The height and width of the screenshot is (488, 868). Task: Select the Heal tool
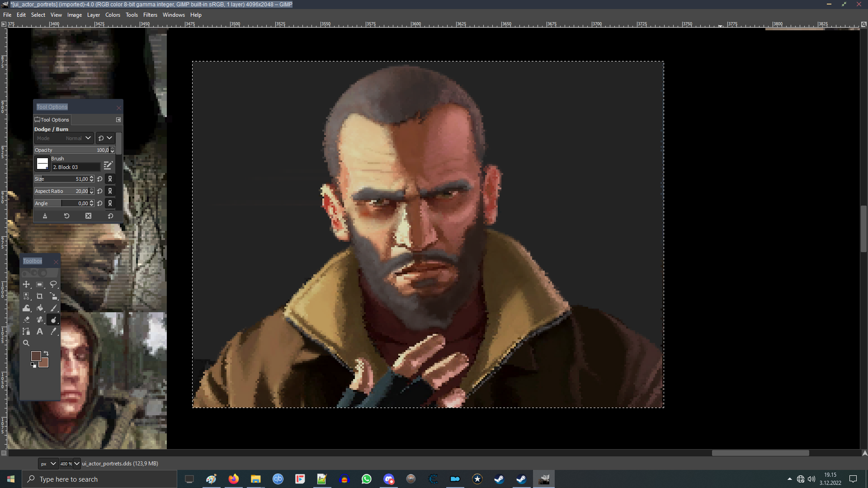[40, 319]
